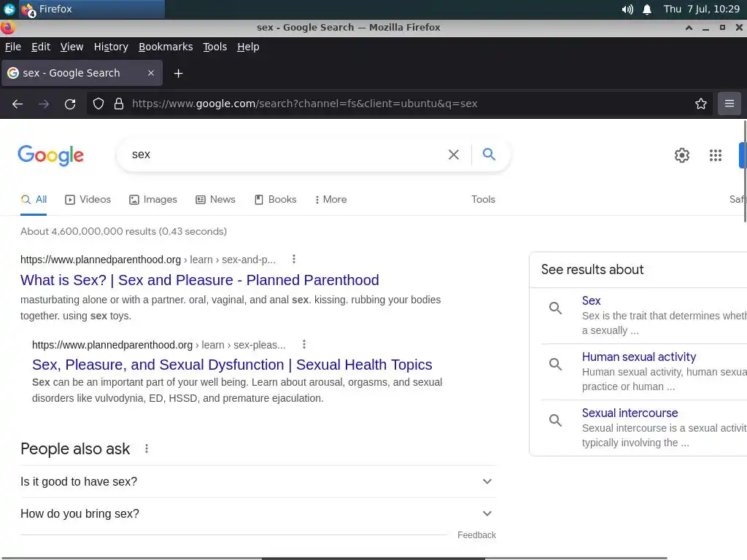Open options dots for sex-pleas... result
747x560 pixels.
pyautogui.click(x=304, y=344)
